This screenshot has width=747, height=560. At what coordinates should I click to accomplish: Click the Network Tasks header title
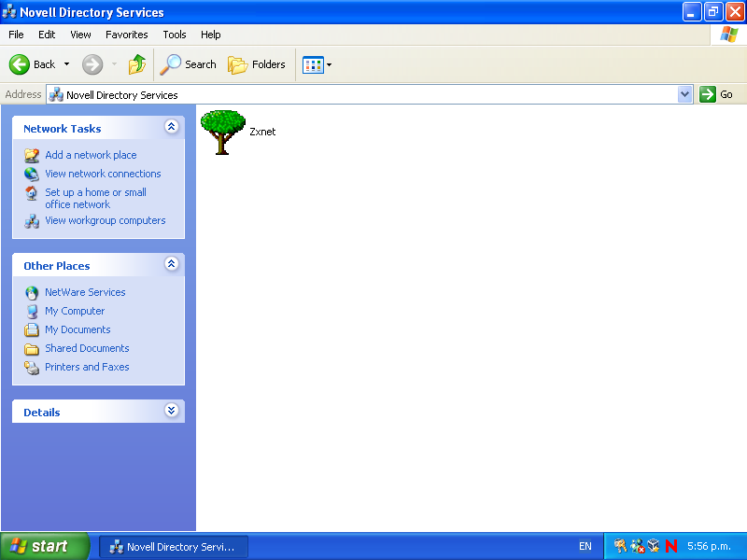[63, 129]
